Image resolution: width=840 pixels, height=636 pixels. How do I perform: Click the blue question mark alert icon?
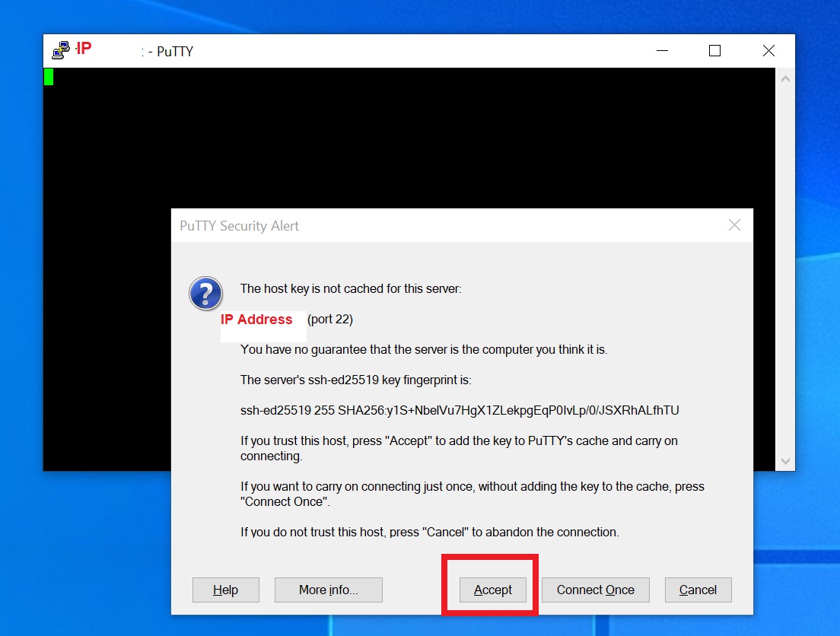pyautogui.click(x=205, y=294)
